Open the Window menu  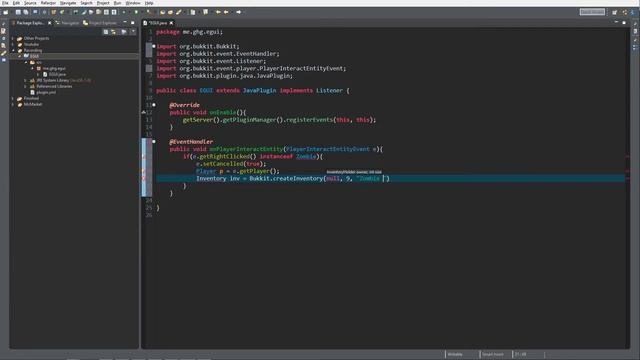133,3
